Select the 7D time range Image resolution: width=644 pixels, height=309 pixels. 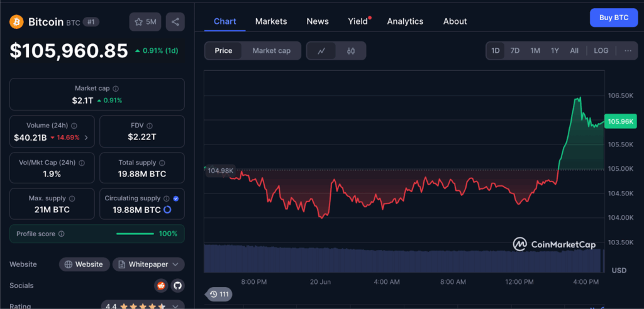514,51
